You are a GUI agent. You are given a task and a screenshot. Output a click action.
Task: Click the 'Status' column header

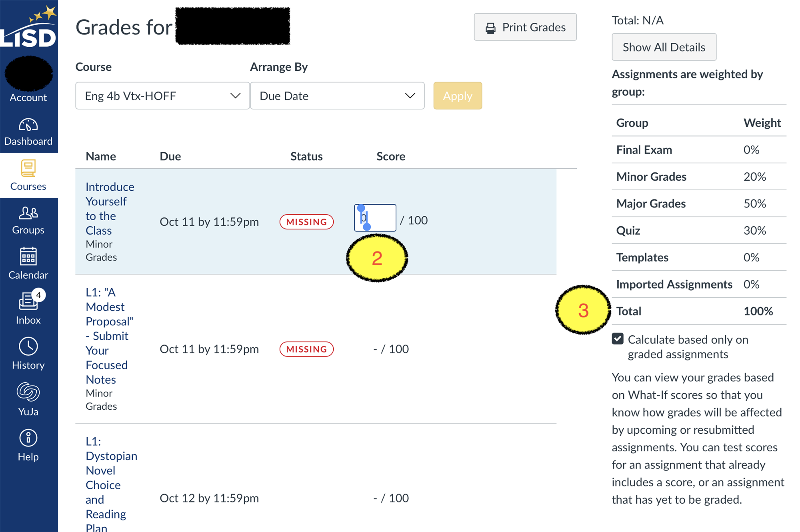(306, 156)
